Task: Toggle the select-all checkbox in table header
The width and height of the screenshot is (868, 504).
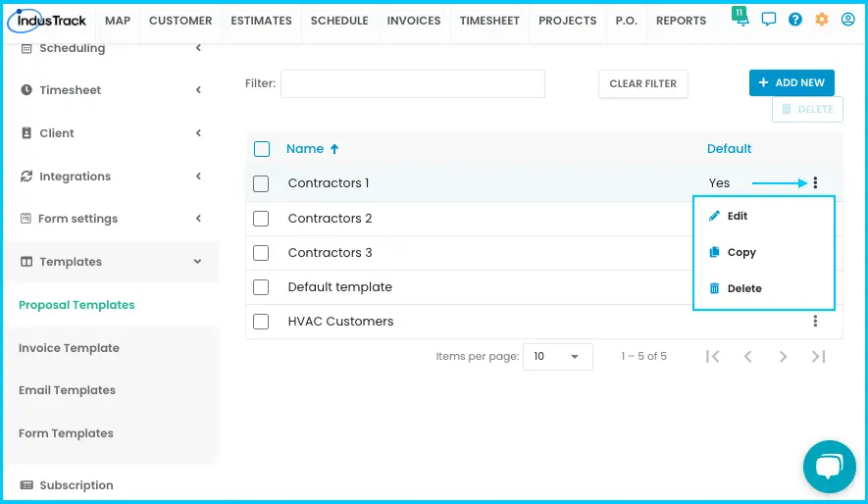Action: click(x=261, y=149)
